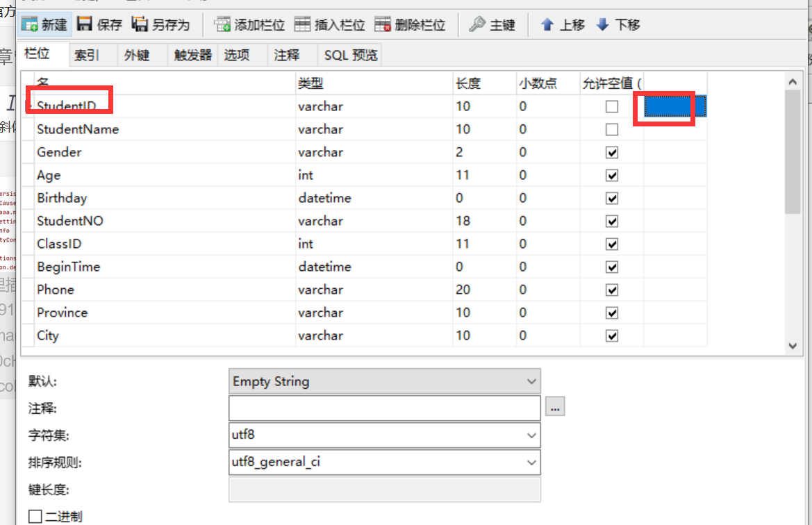The image size is (812, 525).
Task: Uncheck allow-null for City
Action: [x=611, y=335]
